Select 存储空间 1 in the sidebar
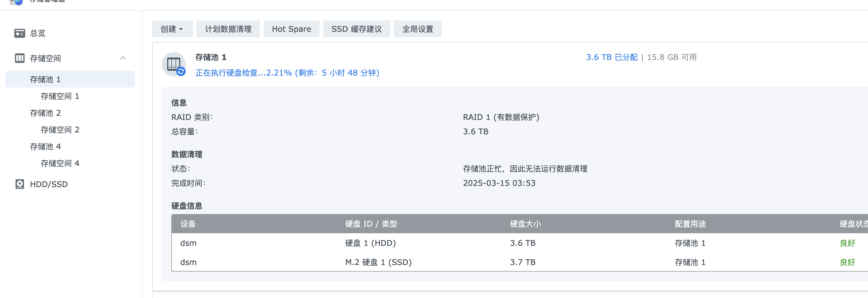The height and width of the screenshot is (298, 868). point(60,96)
